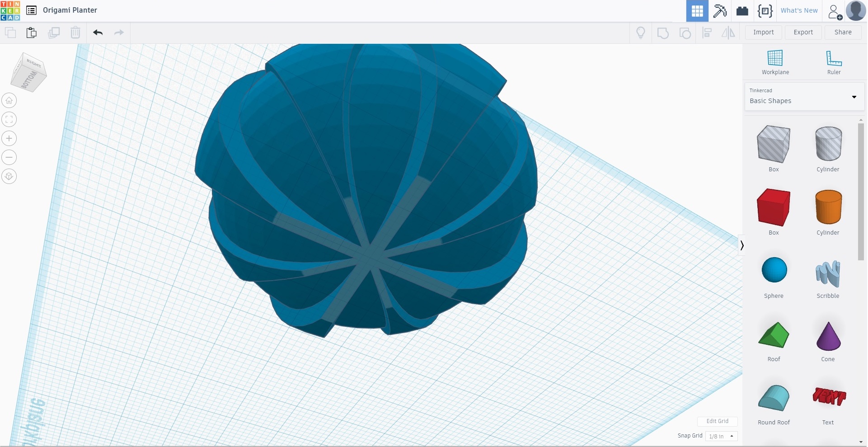
Task: Click the Mirror tool icon
Action: coord(728,33)
